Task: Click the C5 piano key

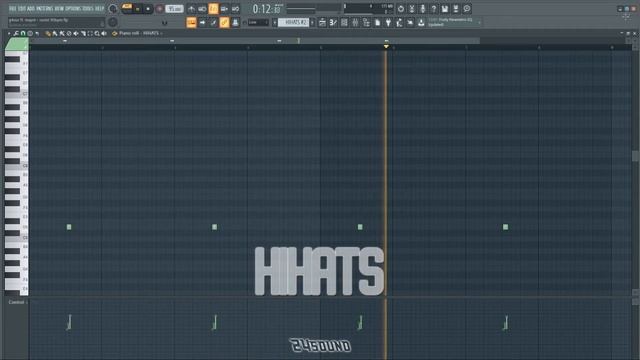Action: (16, 237)
